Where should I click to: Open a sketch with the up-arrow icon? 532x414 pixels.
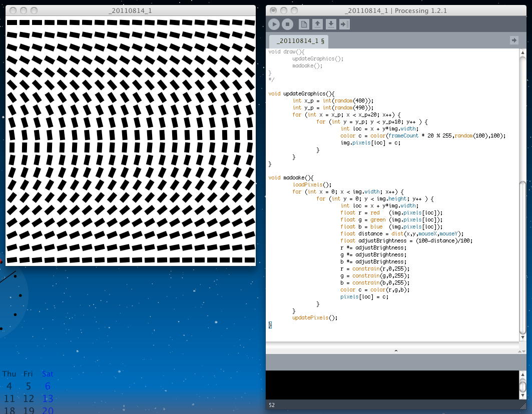tap(318, 24)
